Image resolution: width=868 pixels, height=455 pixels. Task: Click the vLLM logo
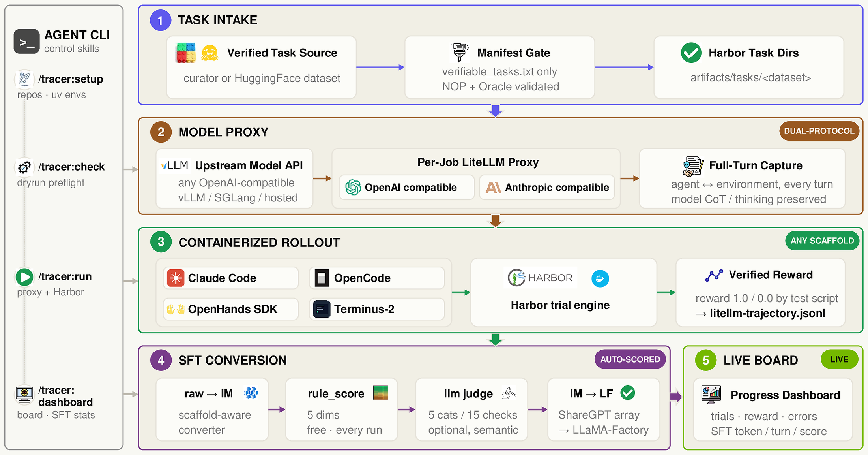click(174, 165)
